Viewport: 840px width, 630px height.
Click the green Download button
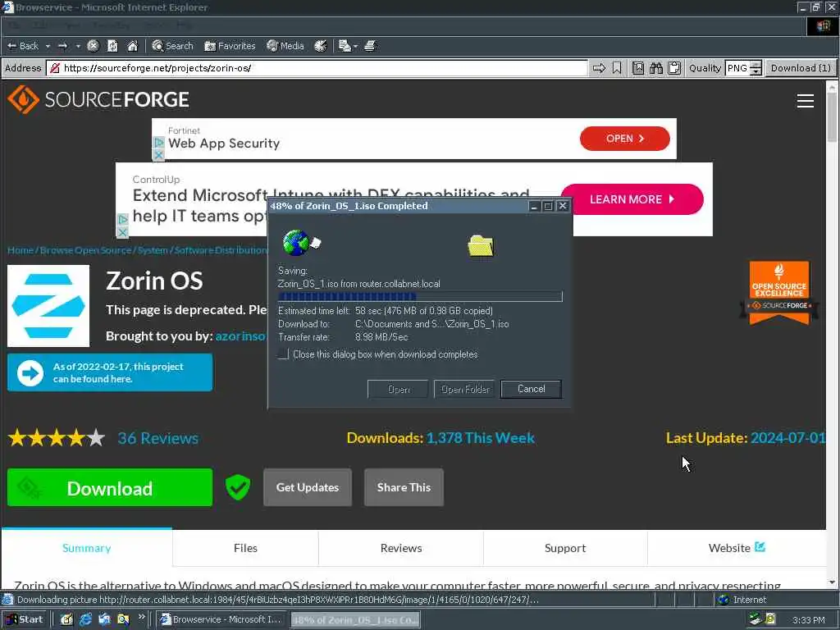coord(110,487)
